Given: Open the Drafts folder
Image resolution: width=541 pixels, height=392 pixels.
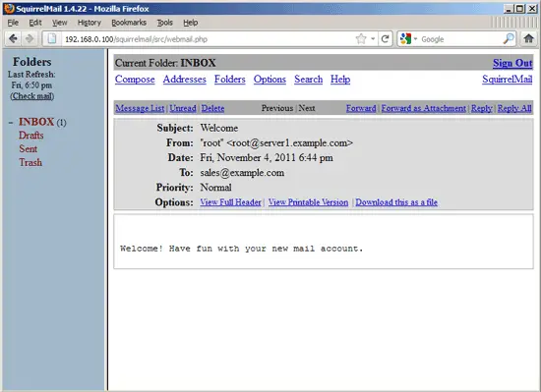Looking at the screenshot, I should click(x=31, y=136).
